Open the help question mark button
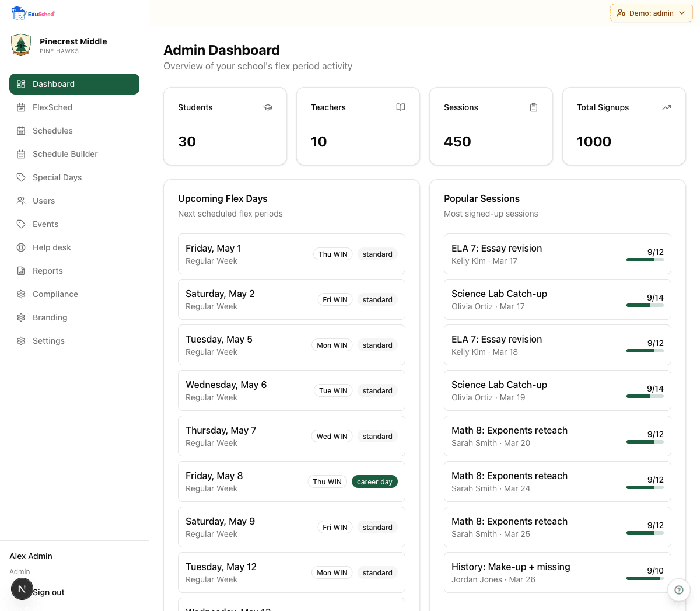 click(x=679, y=590)
